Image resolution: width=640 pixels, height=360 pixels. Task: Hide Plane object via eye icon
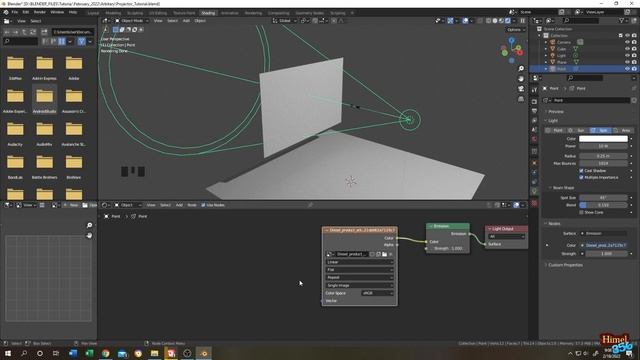click(627, 62)
